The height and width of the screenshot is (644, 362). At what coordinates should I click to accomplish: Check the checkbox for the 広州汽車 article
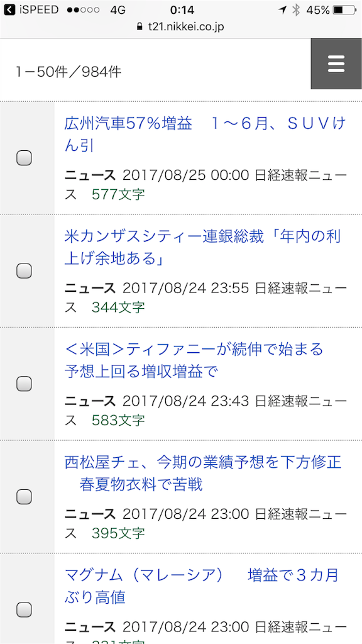[x=24, y=158]
